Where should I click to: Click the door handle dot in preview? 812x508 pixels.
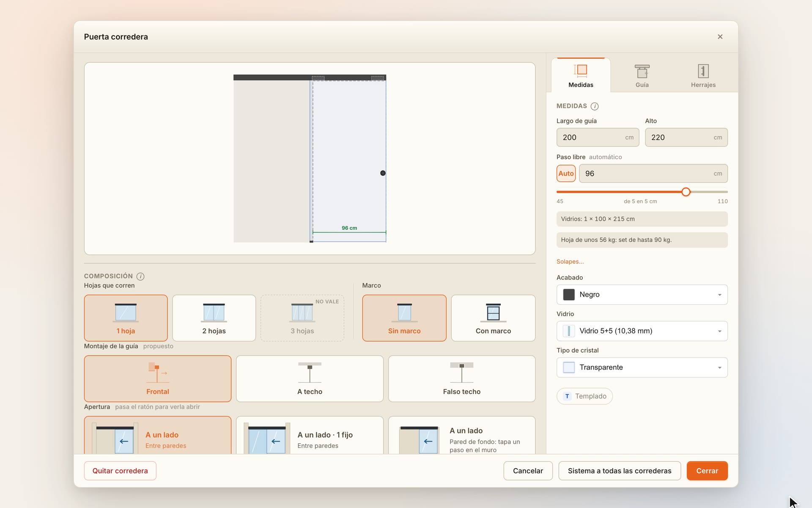coord(383,173)
